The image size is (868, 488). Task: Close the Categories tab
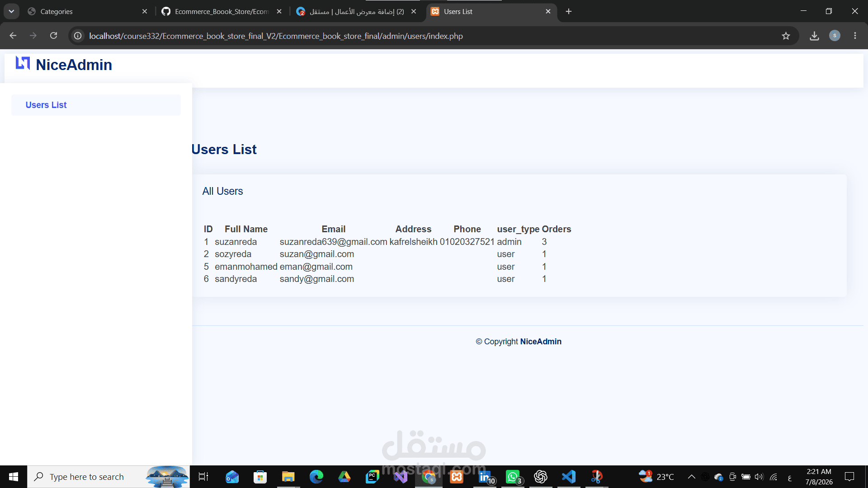coord(145,11)
